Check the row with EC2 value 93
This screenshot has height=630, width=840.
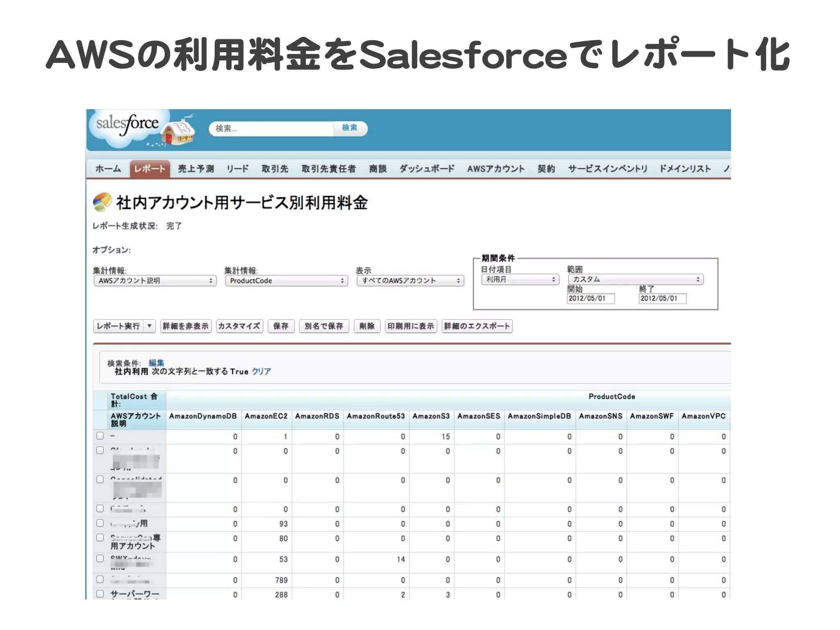coord(100,523)
